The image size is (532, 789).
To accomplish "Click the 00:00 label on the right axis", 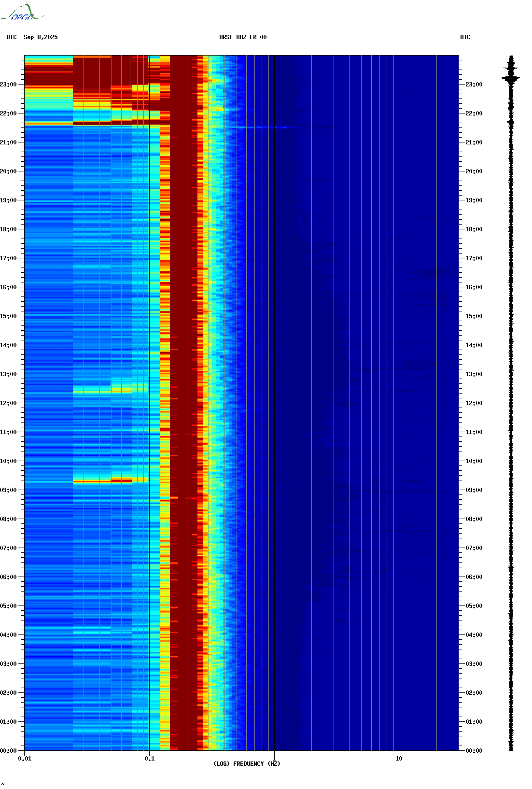I will (x=474, y=751).
